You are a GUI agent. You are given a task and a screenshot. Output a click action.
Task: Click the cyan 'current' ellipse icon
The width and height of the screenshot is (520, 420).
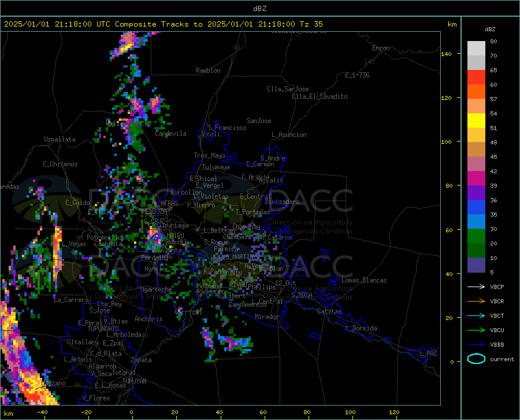[476, 359]
